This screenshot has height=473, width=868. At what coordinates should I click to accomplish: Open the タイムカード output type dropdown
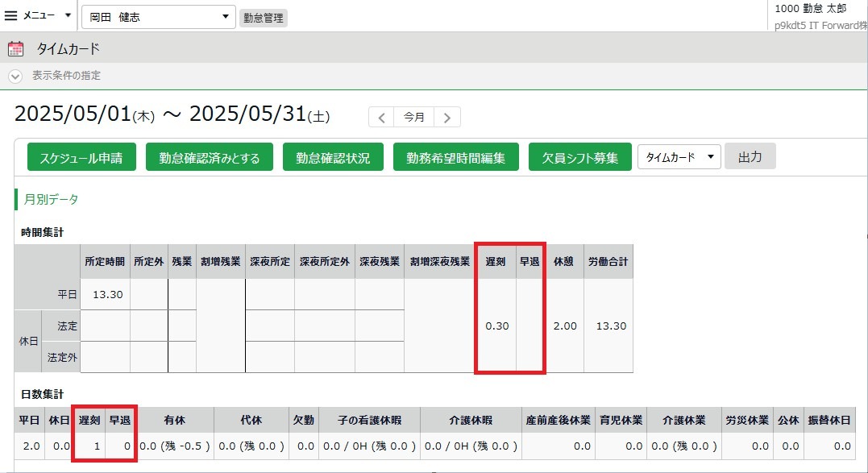tap(679, 157)
